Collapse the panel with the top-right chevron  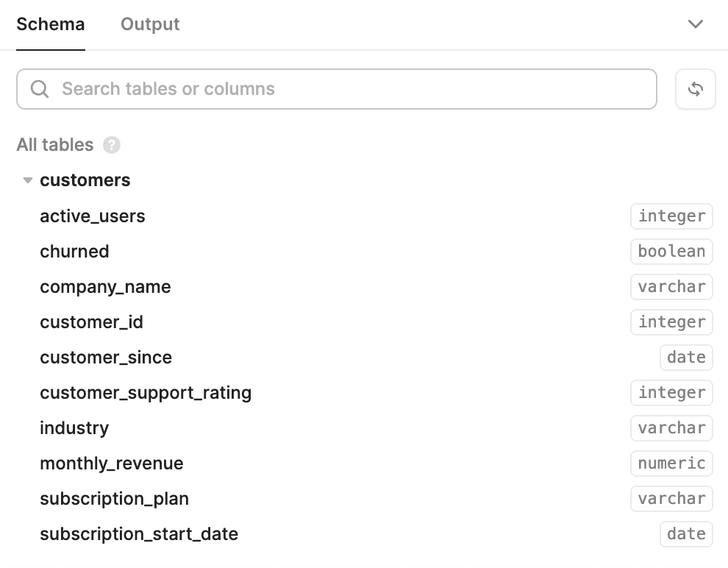pyautogui.click(x=695, y=24)
